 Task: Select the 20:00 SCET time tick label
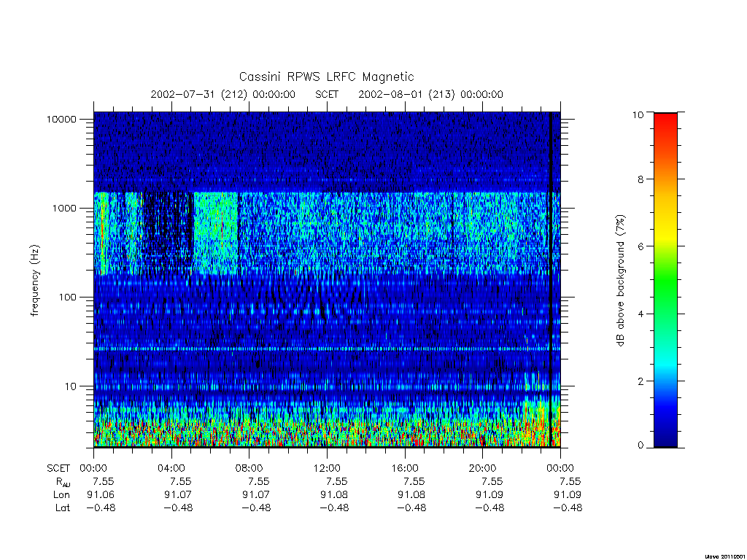tap(483, 468)
